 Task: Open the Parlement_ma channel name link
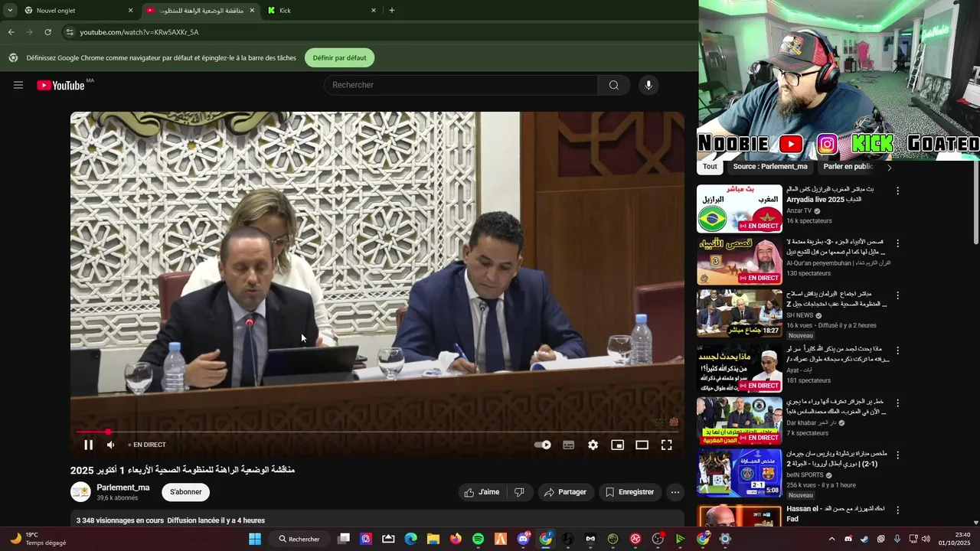[123, 487]
